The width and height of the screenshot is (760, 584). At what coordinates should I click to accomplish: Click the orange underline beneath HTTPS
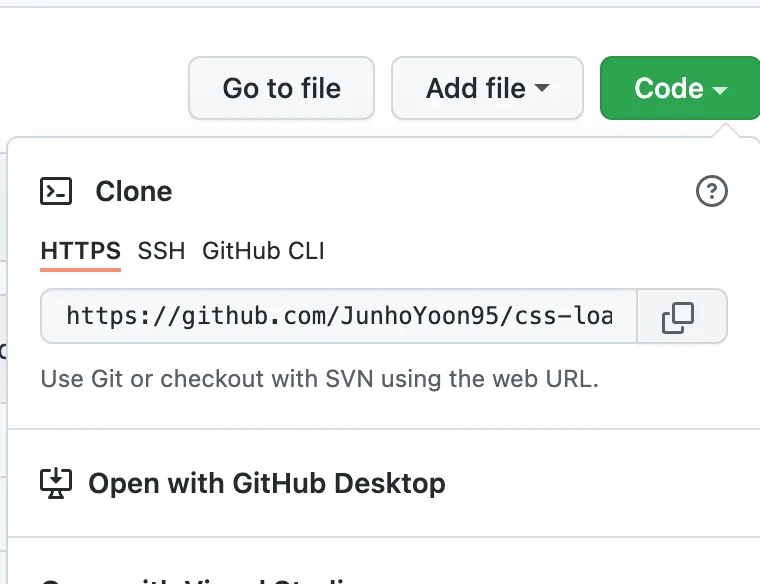80,269
